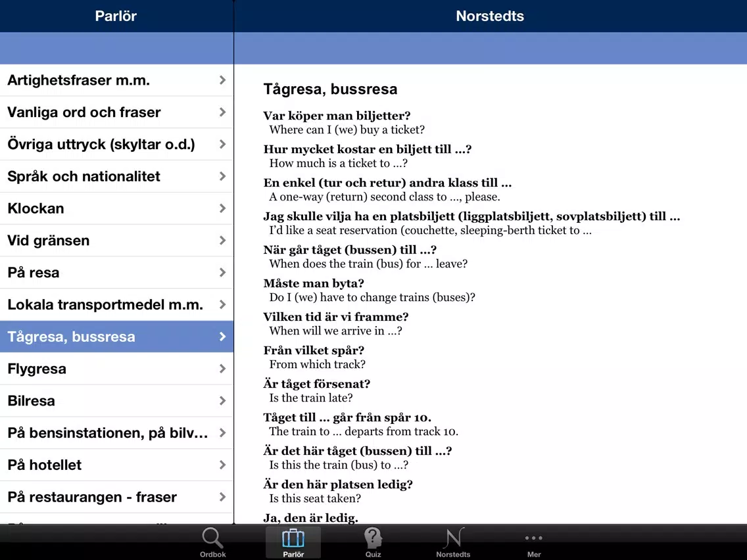747x560 pixels.
Task: Click phrase När går tåget (bussen) till …?
Action: click(350, 250)
